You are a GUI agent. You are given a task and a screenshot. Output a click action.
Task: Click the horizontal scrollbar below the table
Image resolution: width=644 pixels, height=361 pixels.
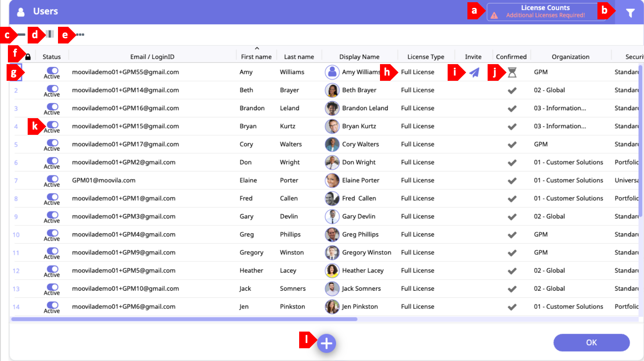pos(185,319)
